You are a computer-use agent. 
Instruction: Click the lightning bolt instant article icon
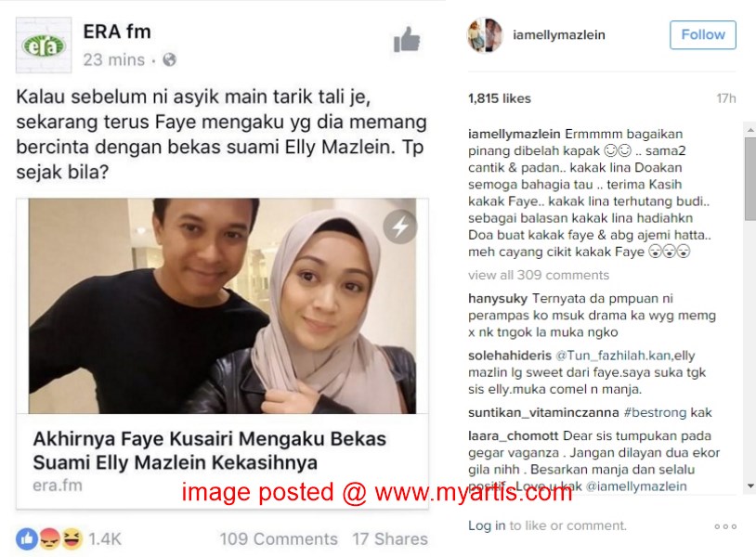click(x=399, y=227)
